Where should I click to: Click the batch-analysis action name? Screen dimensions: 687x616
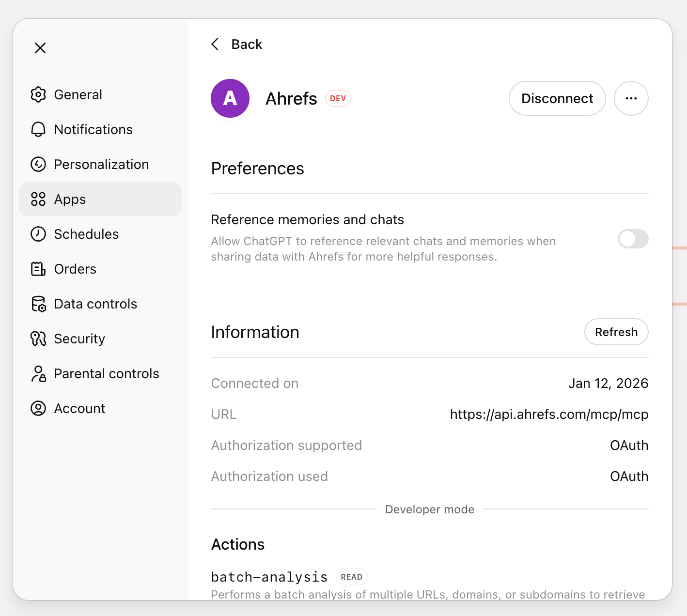point(269,577)
